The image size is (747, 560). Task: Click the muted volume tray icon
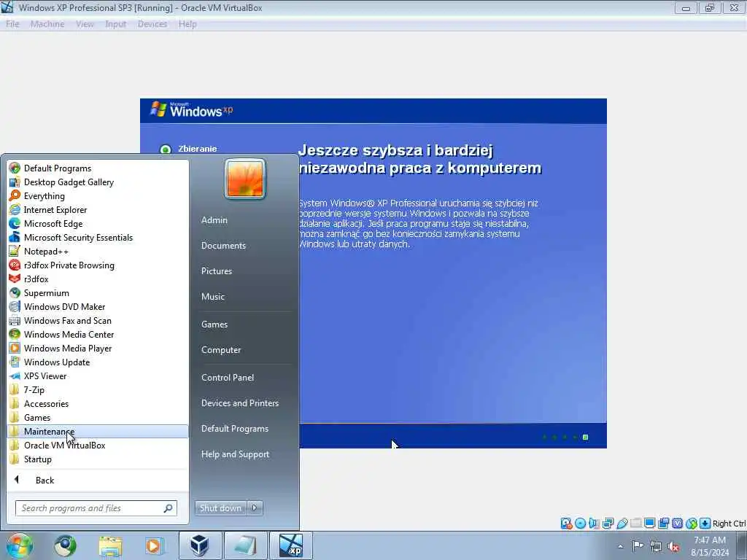point(673,547)
